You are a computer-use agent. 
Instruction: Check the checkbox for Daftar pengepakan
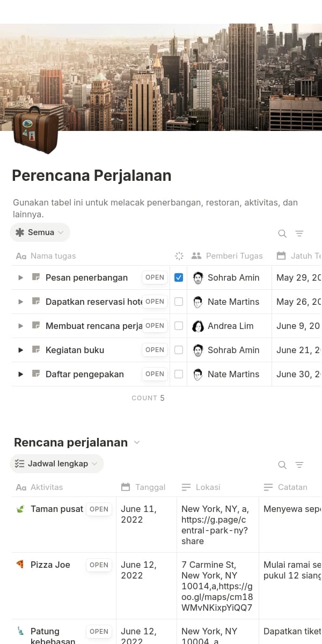pos(179,374)
